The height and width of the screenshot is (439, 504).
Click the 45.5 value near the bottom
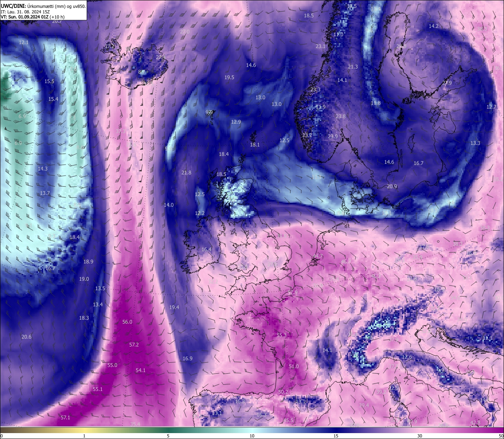[x=288, y=420]
